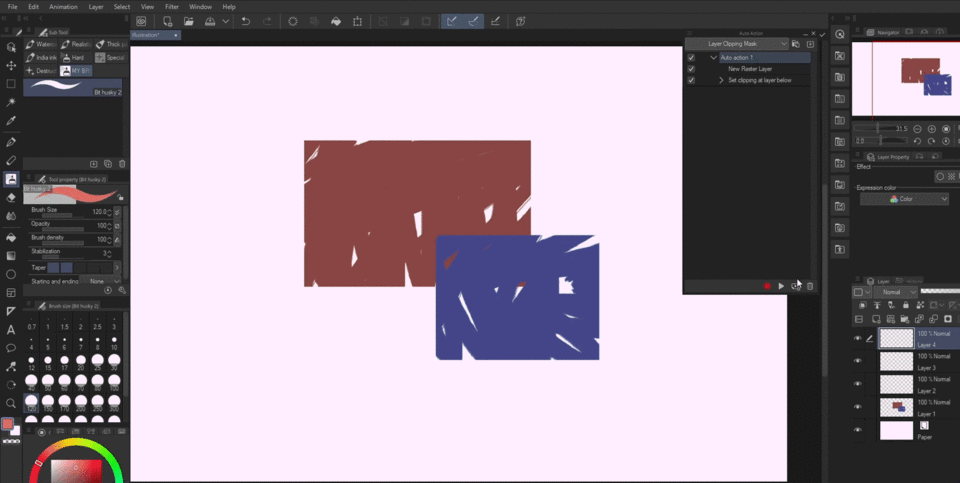Hide Layer 3 using its eye icon
This screenshot has height=483, width=960.
coord(858,361)
